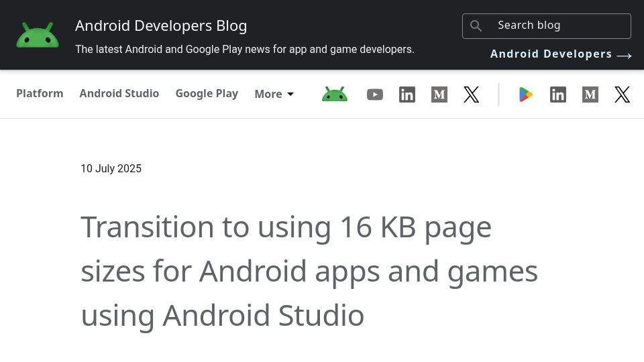The height and width of the screenshot is (362, 644).
Task: Open the Android Medium icon left of divider
Action: (439, 95)
